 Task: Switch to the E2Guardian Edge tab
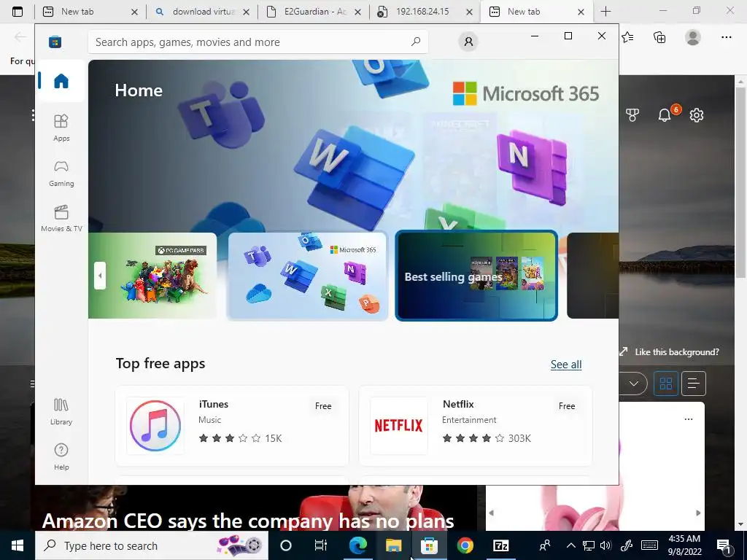[x=314, y=12]
